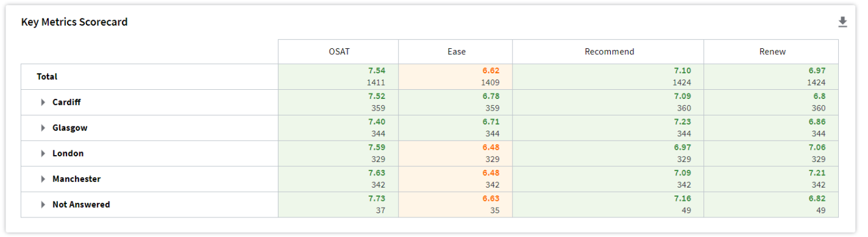The width and height of the screenshot is (868, 237).
Task: Expand the Cardiff row
Action: tap(43, 103)
